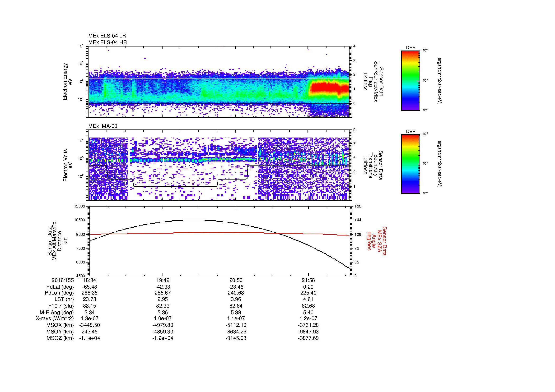Screen dimensions: 555x392
Task: Click the 'Boundary Transitions' axis label
Action: click(x=373, y=165)
